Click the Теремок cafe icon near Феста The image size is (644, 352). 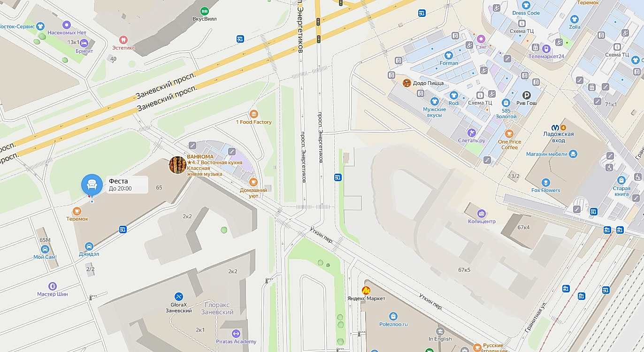[x=77, y=212]
